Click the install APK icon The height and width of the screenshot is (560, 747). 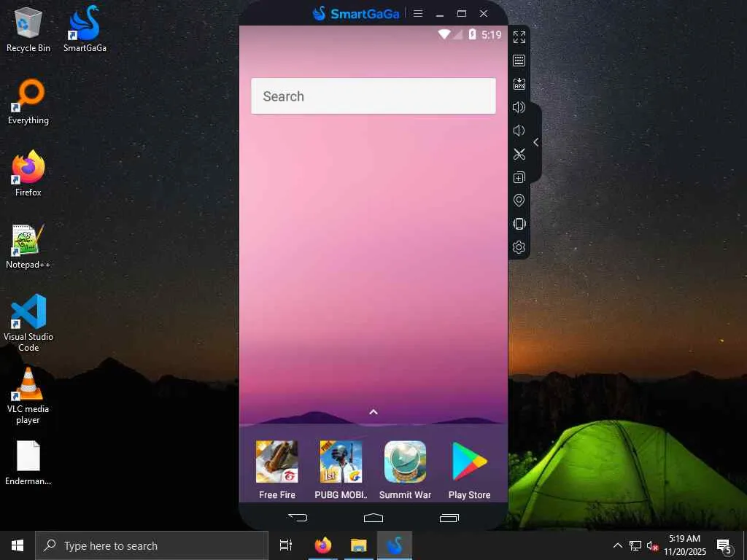pos(519,84)
